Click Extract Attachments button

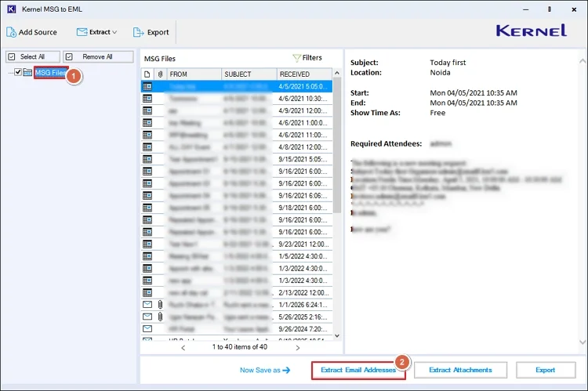[460, 370]
